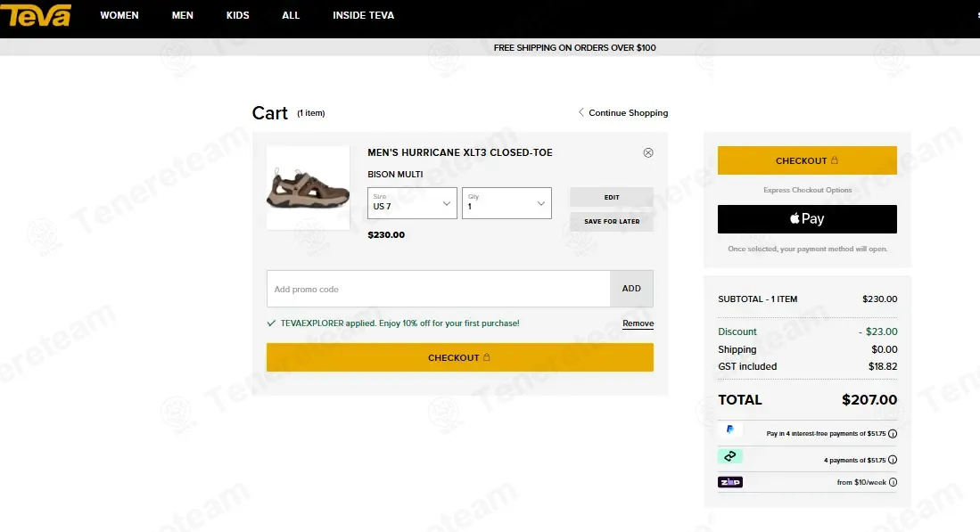
Task: Open the WOMEN menu
Action: coord(119,15)
